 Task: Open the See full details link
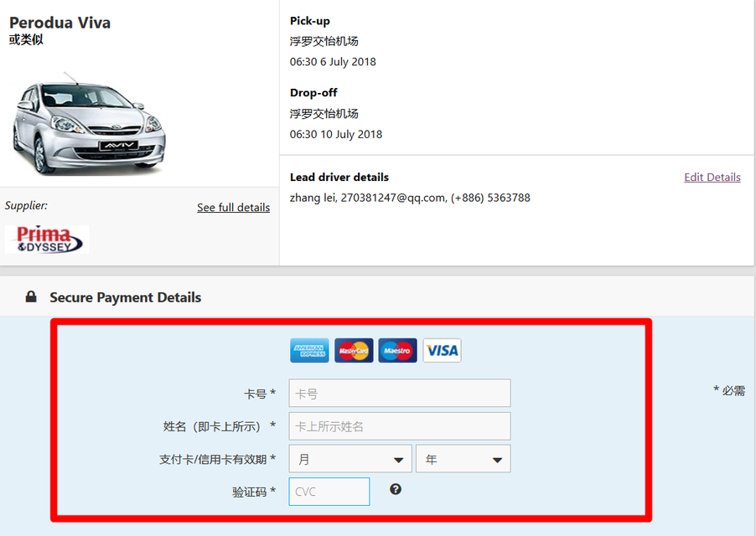point(233,208)
